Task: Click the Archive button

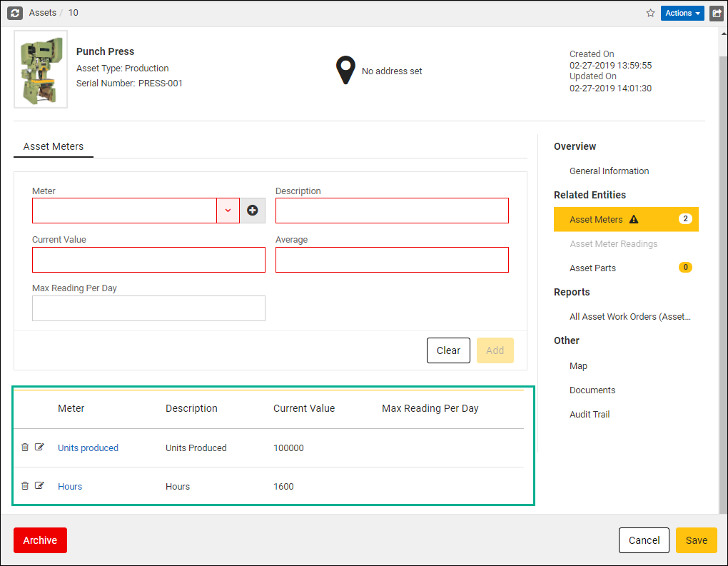Action: [40, 540]
